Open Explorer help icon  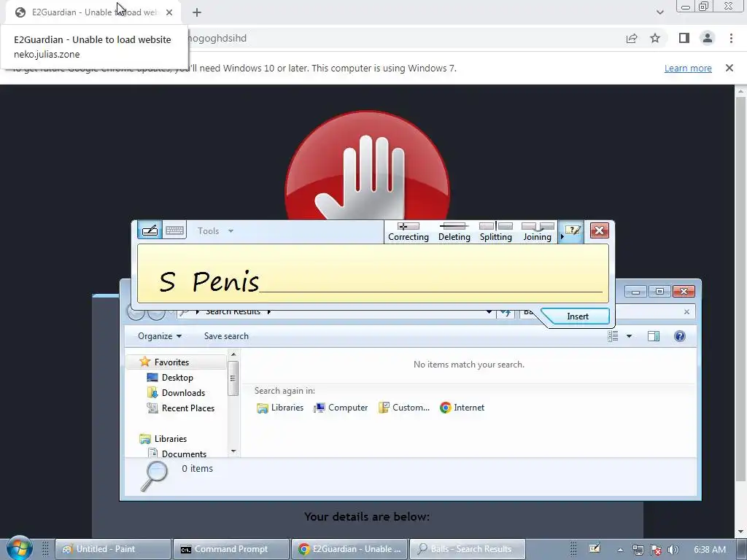pos(680,336)
